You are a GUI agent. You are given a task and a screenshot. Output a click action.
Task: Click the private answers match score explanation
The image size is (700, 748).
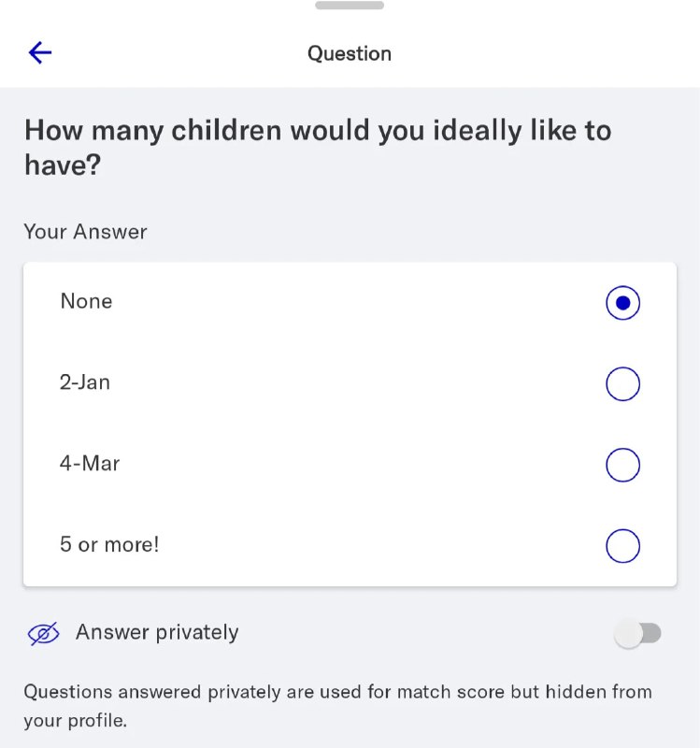tap(338, 706)
